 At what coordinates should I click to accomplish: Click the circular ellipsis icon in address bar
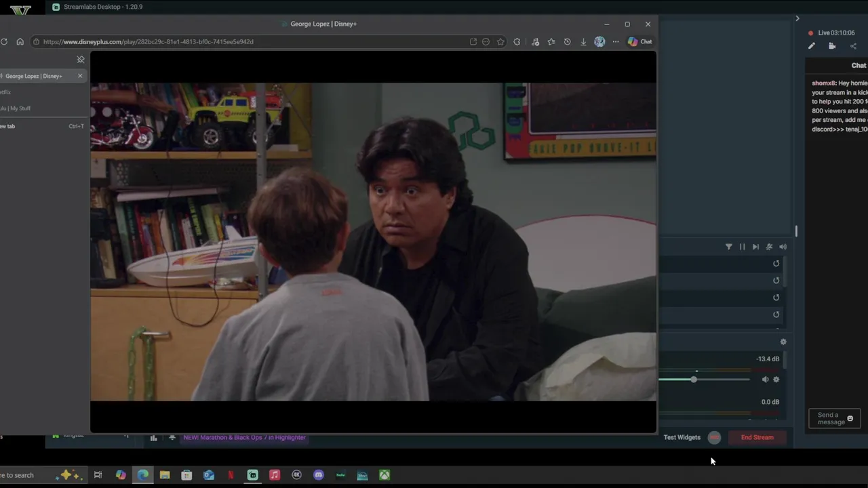click(x=486, y=41)
